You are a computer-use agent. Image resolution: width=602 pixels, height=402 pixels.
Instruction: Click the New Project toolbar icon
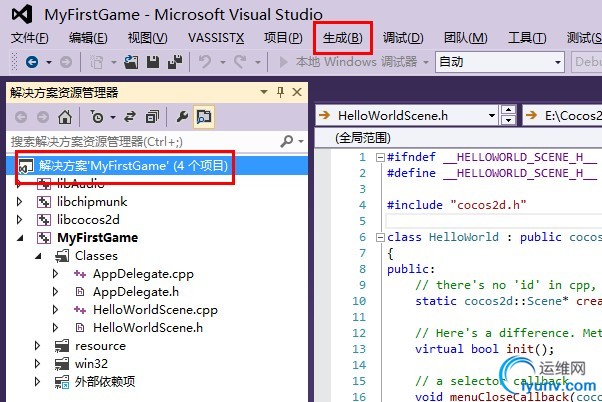(x=96, y=62)
